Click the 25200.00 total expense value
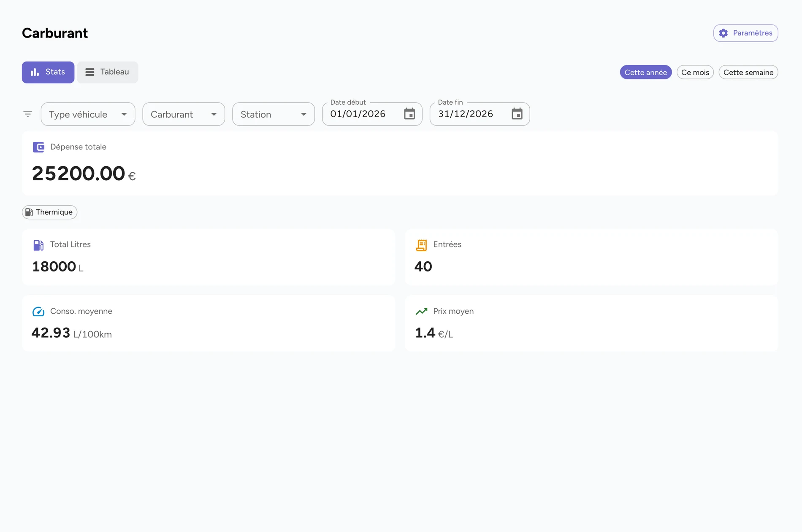The width and height of the screenshot is (802, 532). click(x=79, y=174)
